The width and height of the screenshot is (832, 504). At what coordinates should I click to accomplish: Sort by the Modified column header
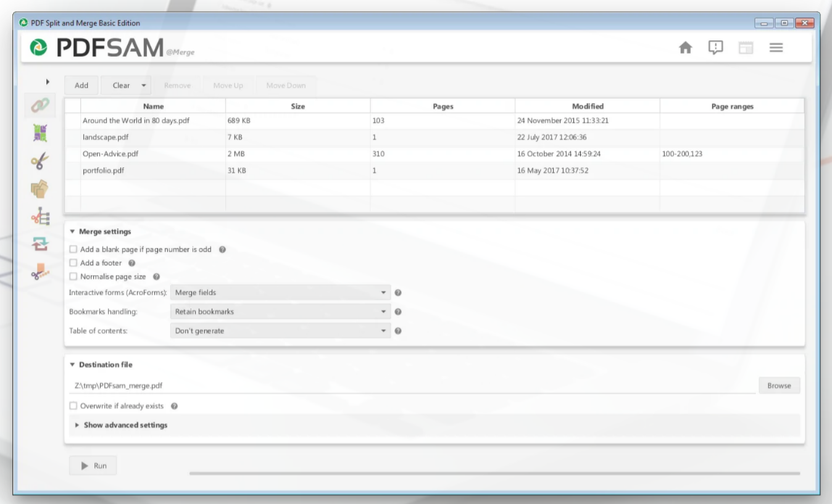[588, 106]
